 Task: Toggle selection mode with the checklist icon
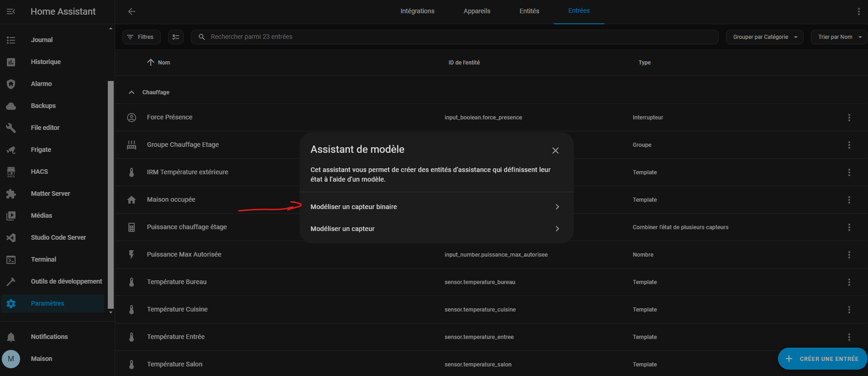(x=176, y=37)
